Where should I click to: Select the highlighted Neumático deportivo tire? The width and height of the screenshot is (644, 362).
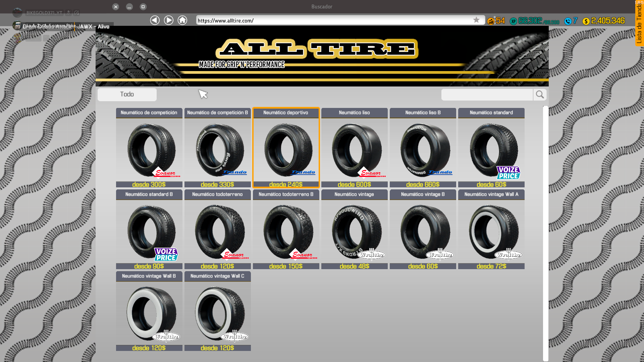[286, 147]
